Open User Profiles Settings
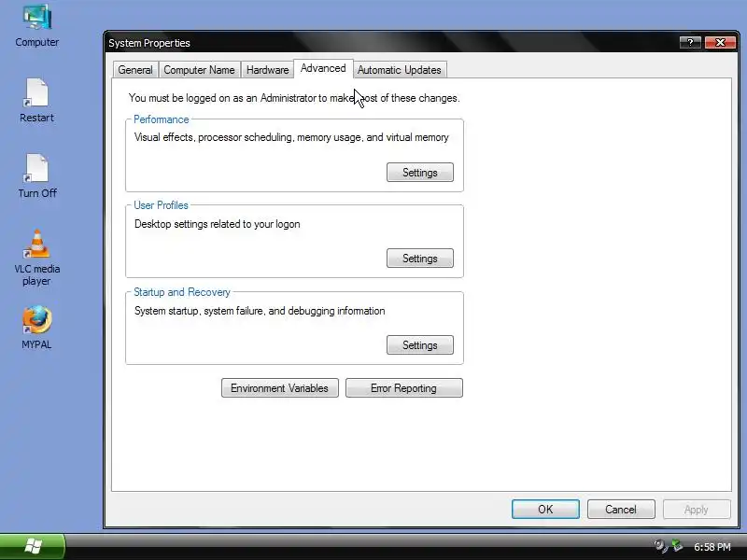 419,259
